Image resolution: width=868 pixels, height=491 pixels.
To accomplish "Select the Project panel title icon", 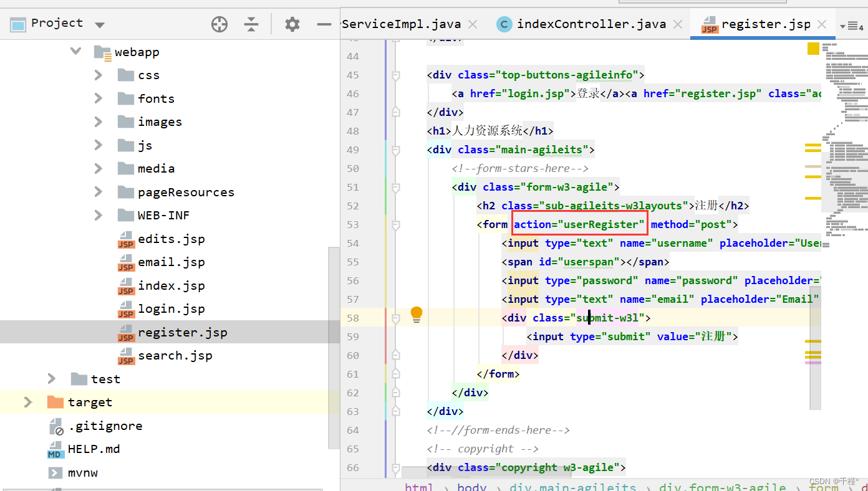I will 18,24.
